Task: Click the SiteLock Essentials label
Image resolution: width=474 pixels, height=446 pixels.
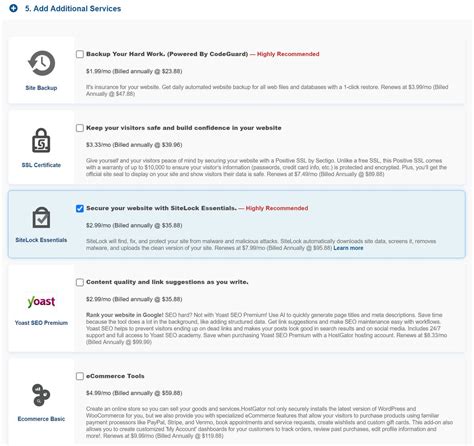Action: (x=41, y=240)
